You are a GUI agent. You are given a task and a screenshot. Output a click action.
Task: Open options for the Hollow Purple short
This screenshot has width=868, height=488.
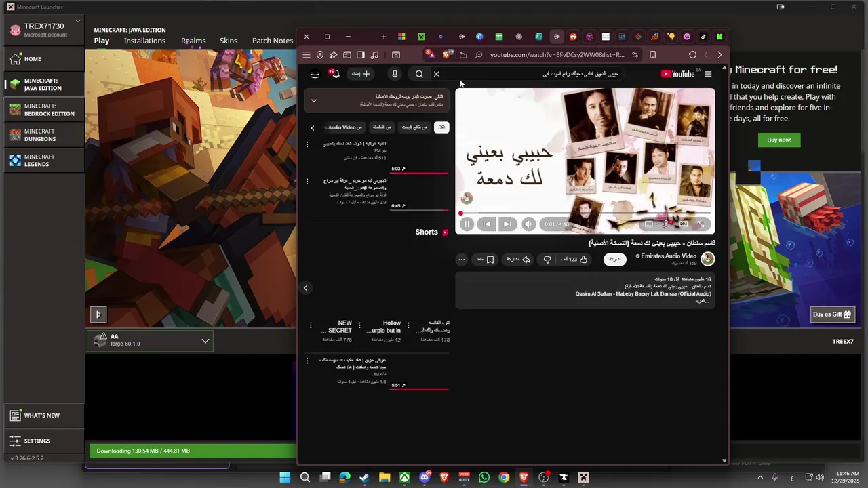pos(359,326)
